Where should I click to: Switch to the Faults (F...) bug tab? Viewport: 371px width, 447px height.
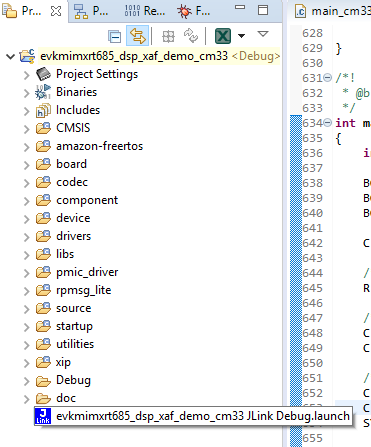point(194,11)
